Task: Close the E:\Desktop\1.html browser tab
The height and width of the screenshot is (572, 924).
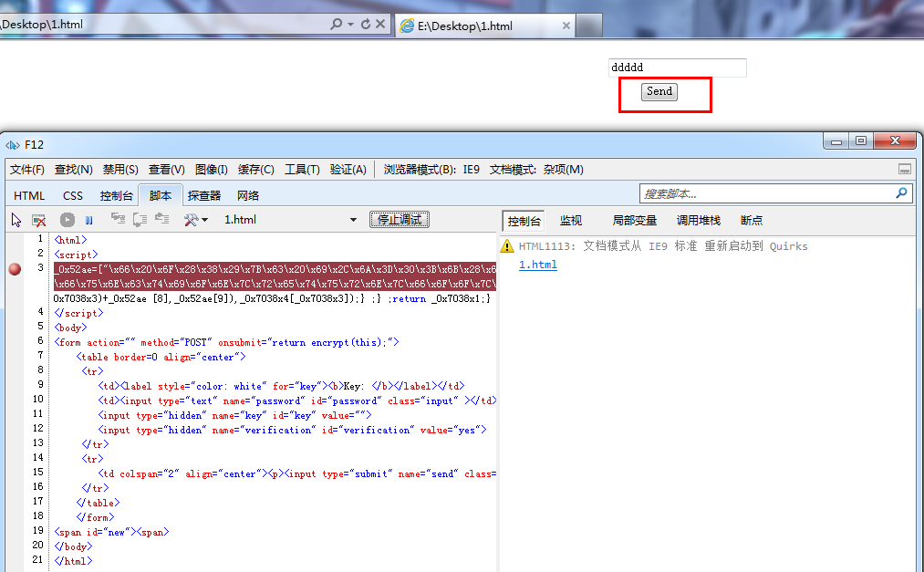Action: click(566, 26)
